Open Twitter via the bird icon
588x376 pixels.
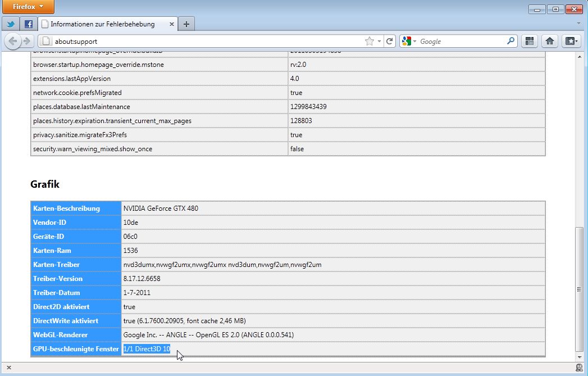[10, 24]
